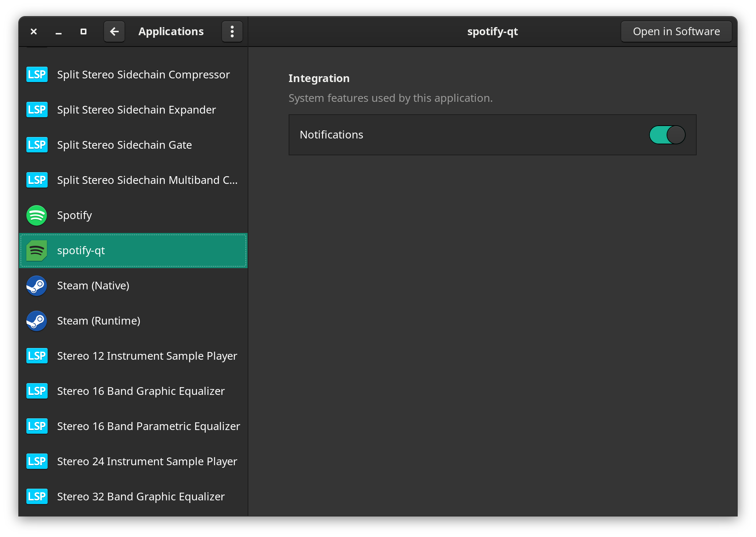Select the Split Stereo Sidechain Compressor LSP icon
The width and height of the screenshot is (756, 537).
[x=37, y=74]
